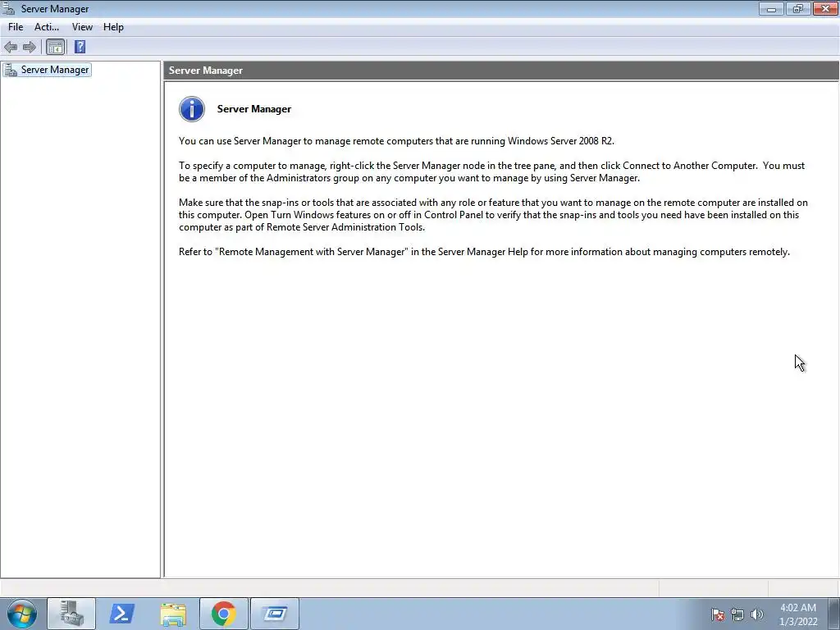Click the Action Center flag icon
This screenshot has height=630, width=840.
(717, 614)
